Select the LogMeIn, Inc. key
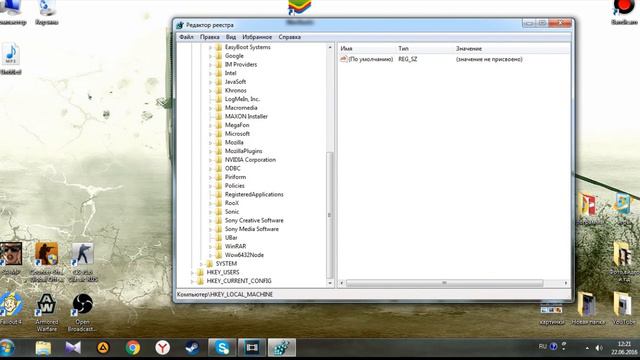 (242, 99)
